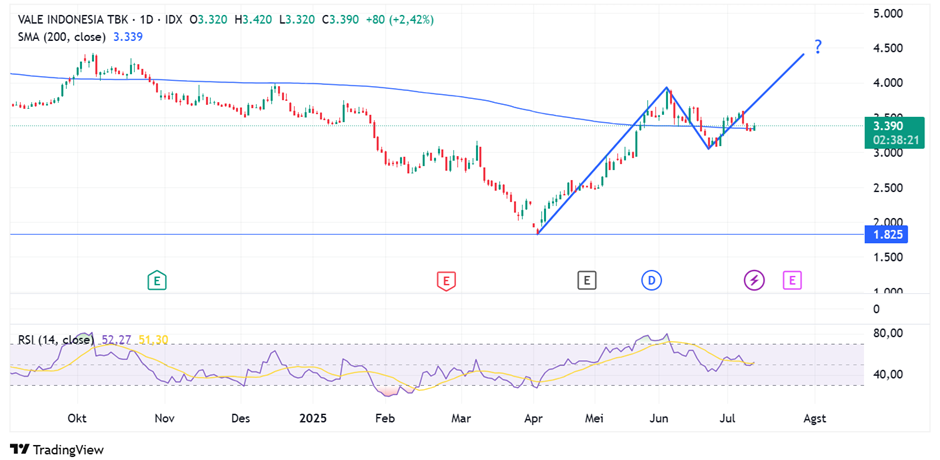Select the RSI (14, close) indicator legend
The width and height of the screenshot is (940, 460).
tap(56, 340)
